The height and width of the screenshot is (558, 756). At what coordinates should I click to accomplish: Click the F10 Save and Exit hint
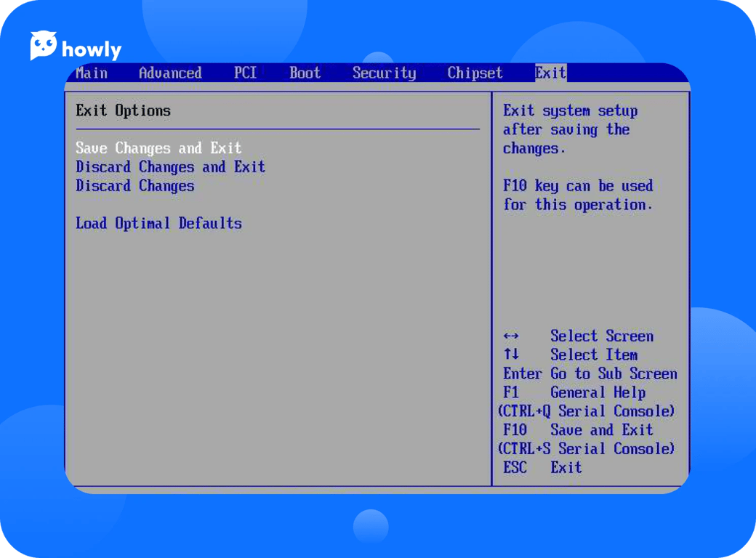click(x=578, y=430)
